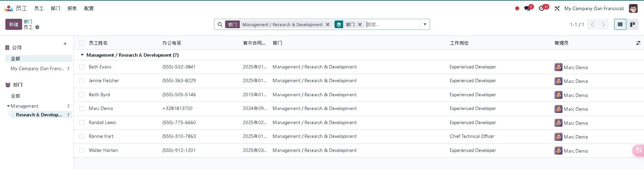Click the debug tools wrench icon
This screenshot has height=169, width=644.
pos(557,8)
